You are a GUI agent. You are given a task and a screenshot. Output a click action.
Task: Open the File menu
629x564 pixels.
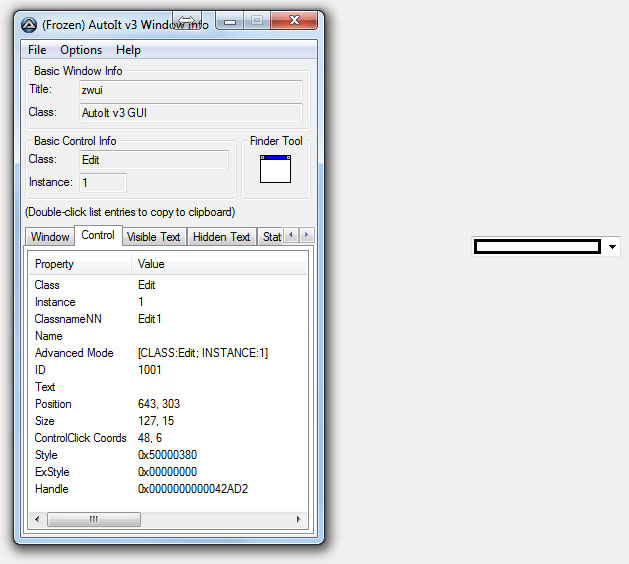click(x=37, y=50)
